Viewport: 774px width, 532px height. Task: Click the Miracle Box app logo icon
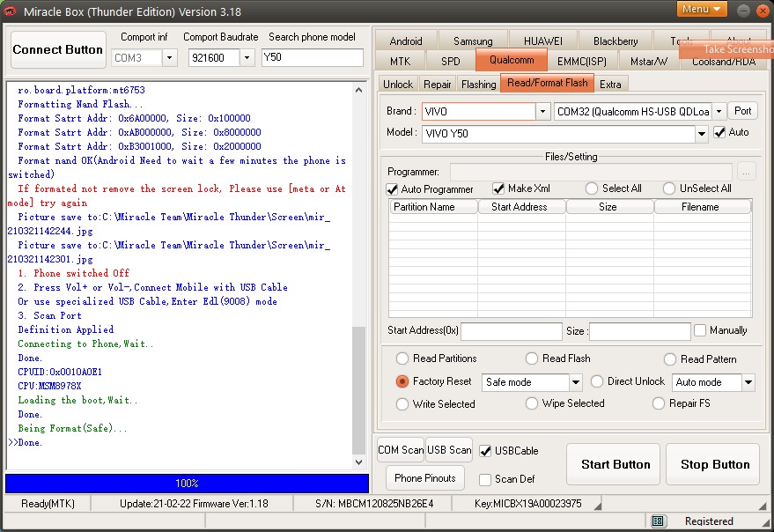click(x=11, y=11)
